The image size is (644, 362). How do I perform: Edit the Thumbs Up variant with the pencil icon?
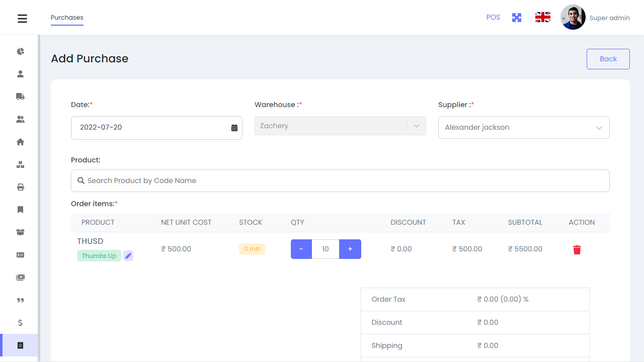128,256
